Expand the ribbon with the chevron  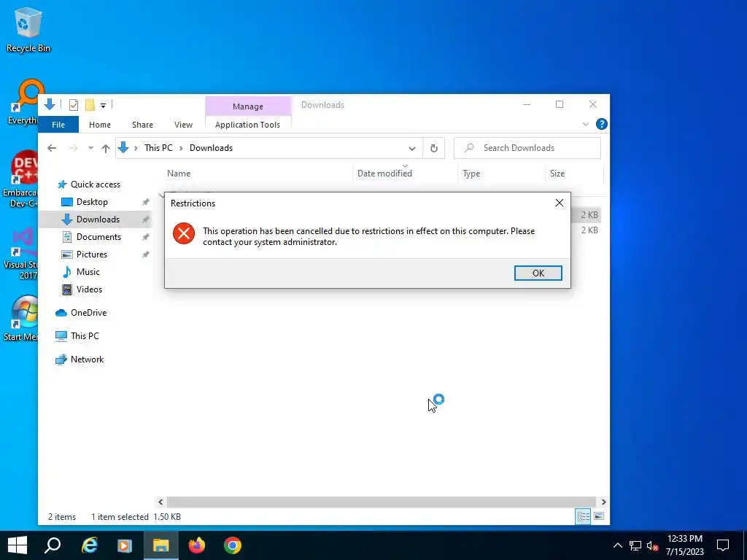[x=586, y=124]
